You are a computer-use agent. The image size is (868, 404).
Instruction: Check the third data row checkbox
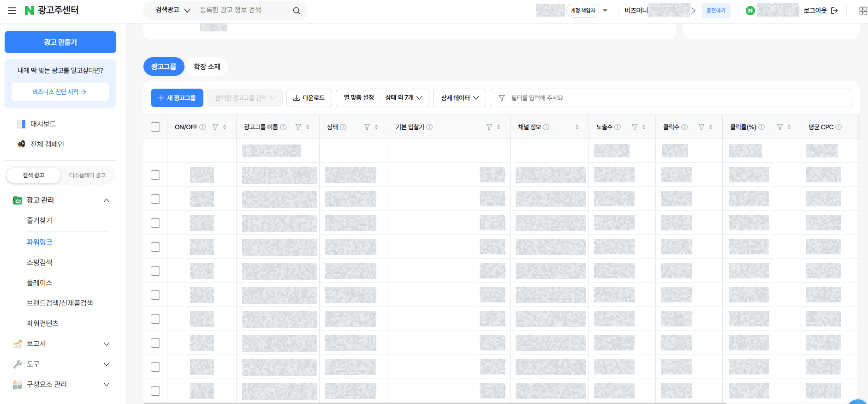[155, 223]
